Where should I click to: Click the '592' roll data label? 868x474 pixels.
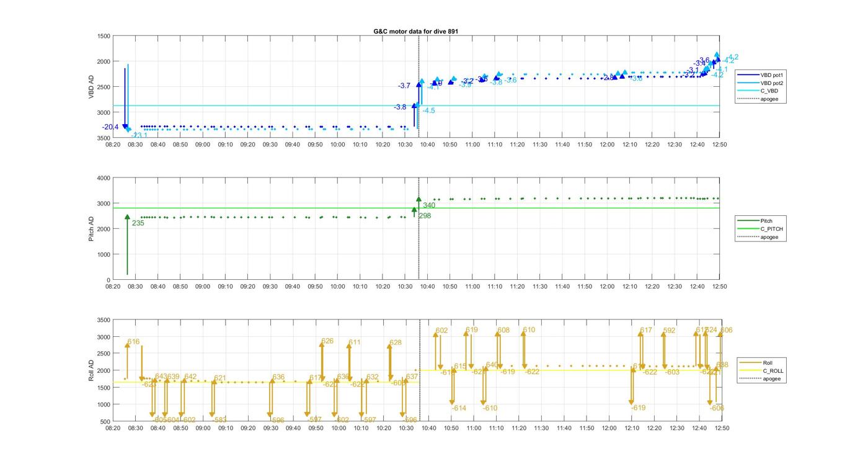pos(669,331)
